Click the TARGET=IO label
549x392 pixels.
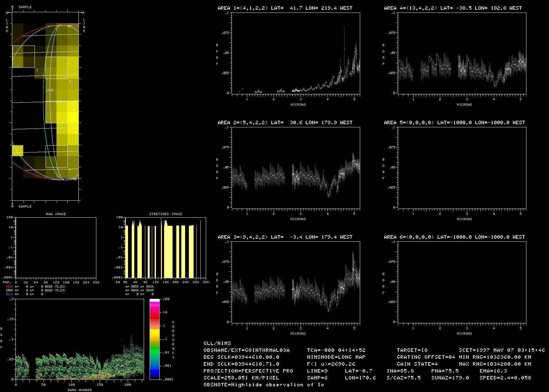[412, 350]
